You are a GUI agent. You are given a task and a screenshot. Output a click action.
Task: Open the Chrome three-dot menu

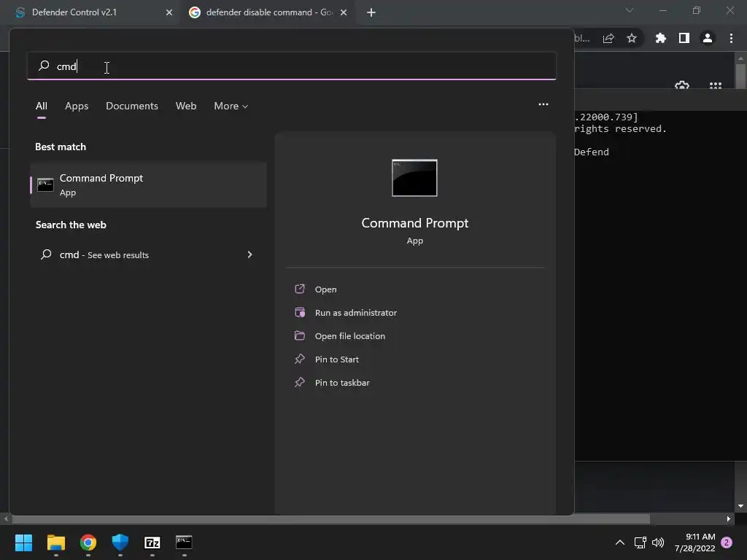click(731, 38)
